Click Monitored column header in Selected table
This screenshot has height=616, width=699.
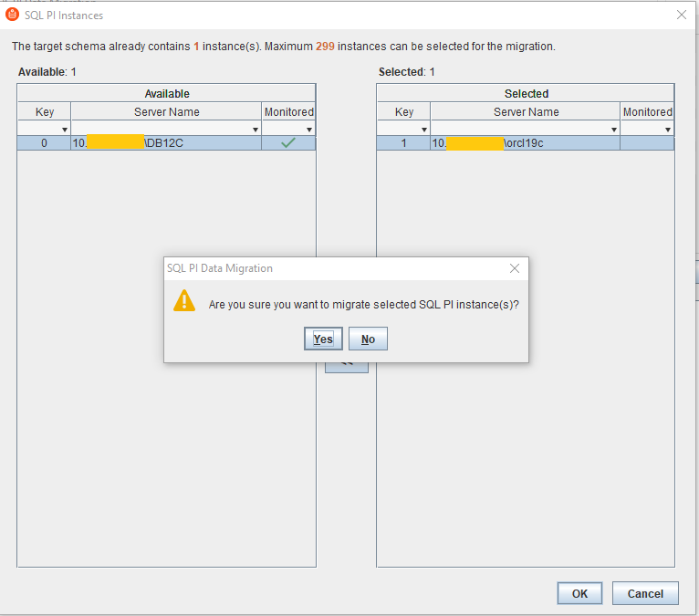coord(647,111)
